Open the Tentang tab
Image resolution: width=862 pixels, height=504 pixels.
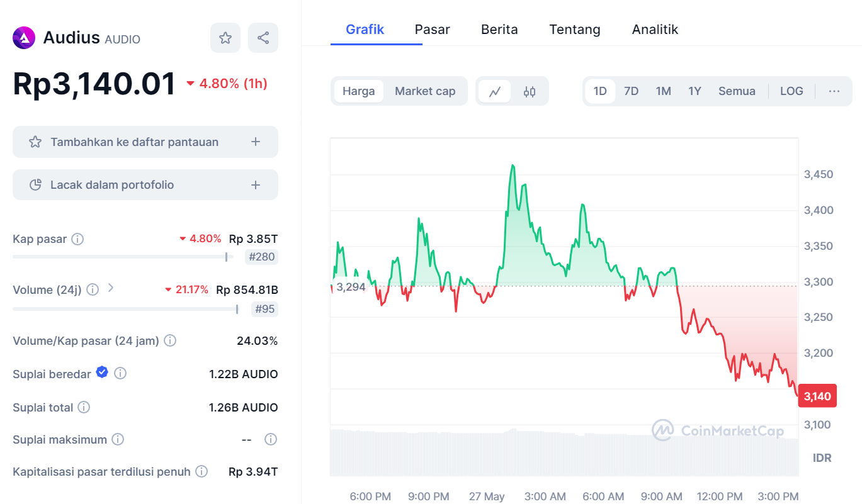point(575,30)
